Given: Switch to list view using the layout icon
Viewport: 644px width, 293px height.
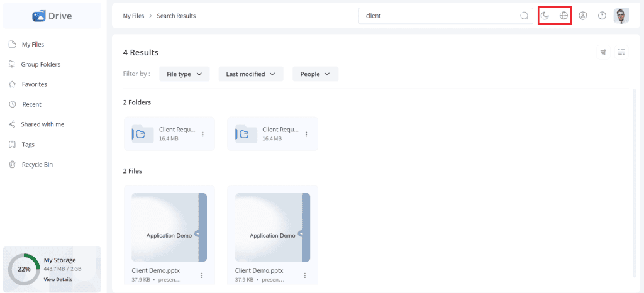Looking at the screenshot, I should (621, 52).
